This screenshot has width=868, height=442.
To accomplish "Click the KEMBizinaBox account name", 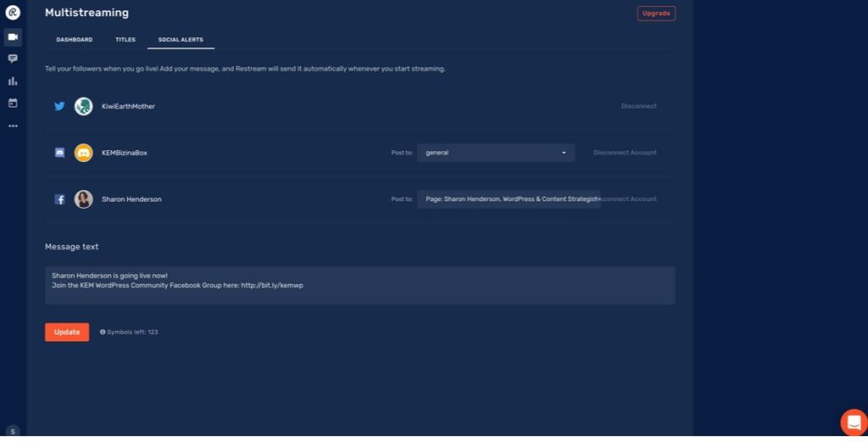I will tap(125, 153).
